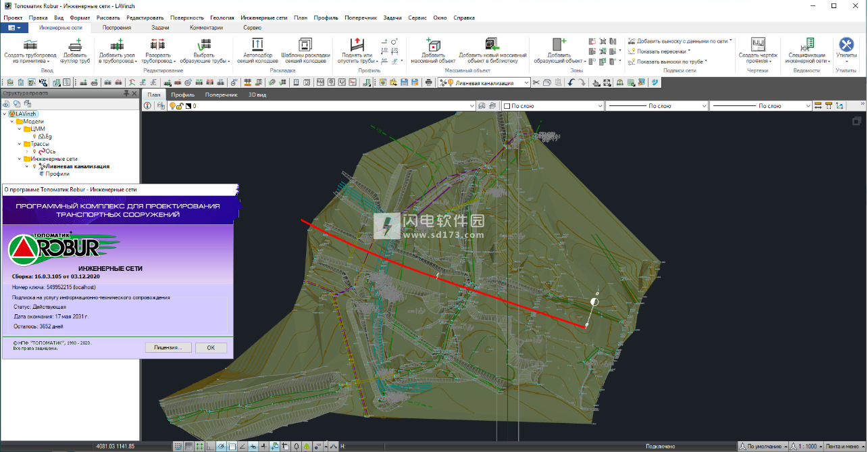Select the Профили tree item
The width and height of the screenshot is (868, 452).
coord(57,174)
